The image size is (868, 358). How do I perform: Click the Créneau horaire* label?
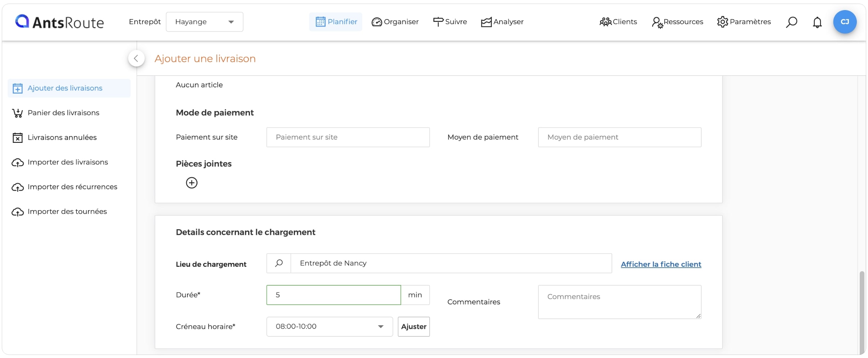tap(205, 327)
